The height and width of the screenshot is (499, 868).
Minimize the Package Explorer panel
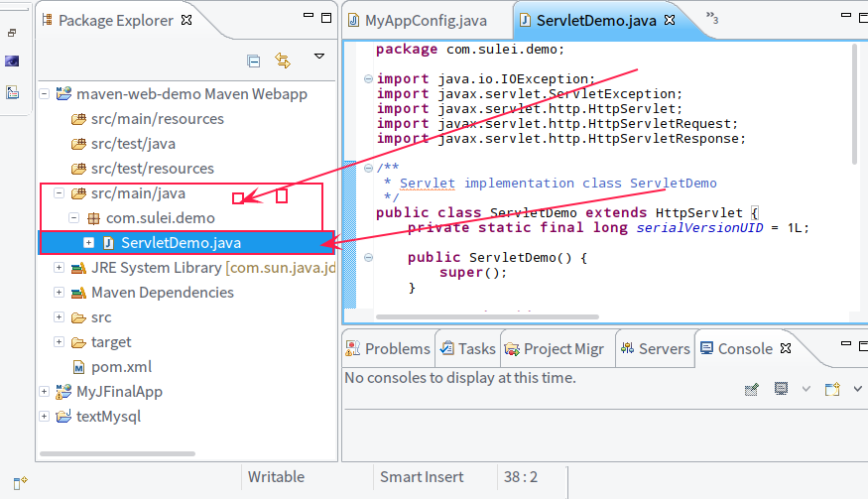click(309, 16)
